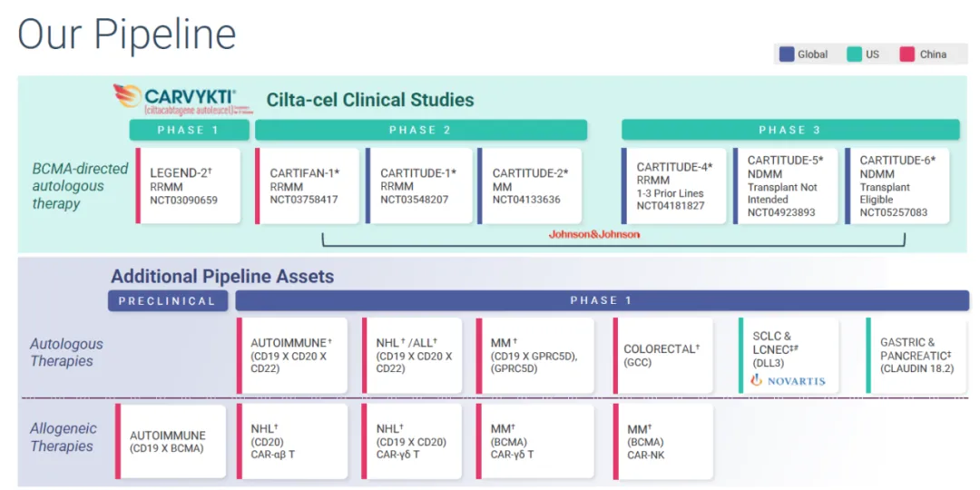Screen dimensions: 980x490
Task: Click the PHASE 2 header bar
Action: (x=420, y=130)
